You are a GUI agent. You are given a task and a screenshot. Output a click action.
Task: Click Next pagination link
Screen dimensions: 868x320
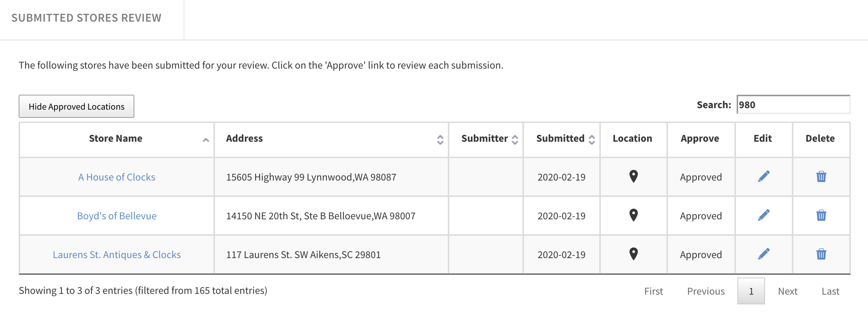[787, 291]
